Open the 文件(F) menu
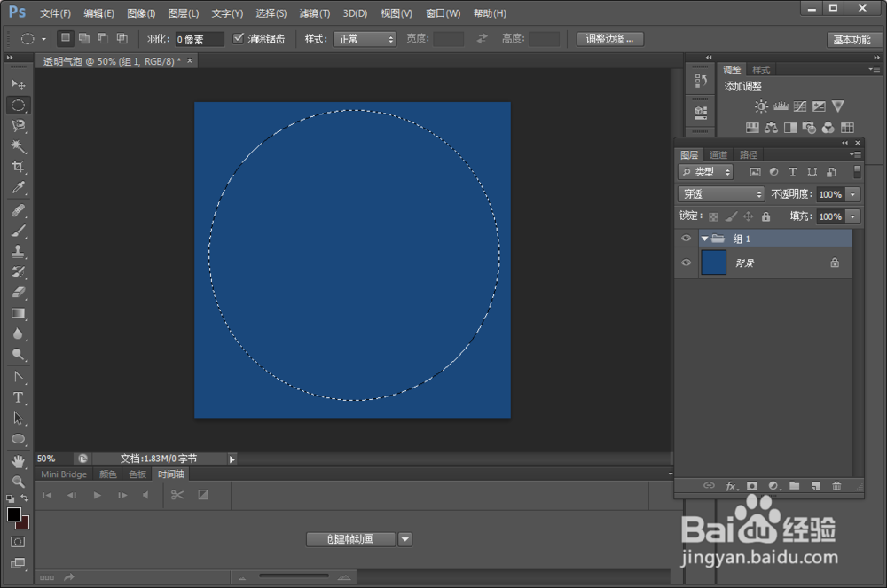The width and height of the screenshot is (887, 588). click(x=55, y=13)
